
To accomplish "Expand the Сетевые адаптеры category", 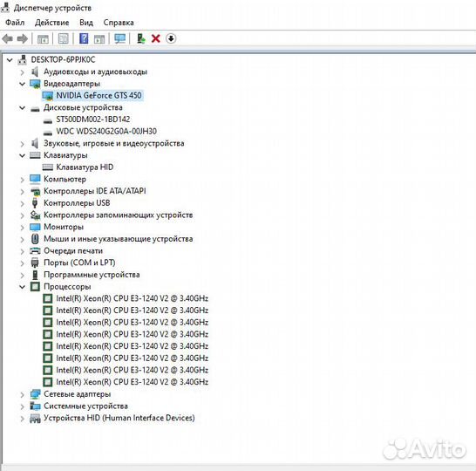I will [22, 394].
